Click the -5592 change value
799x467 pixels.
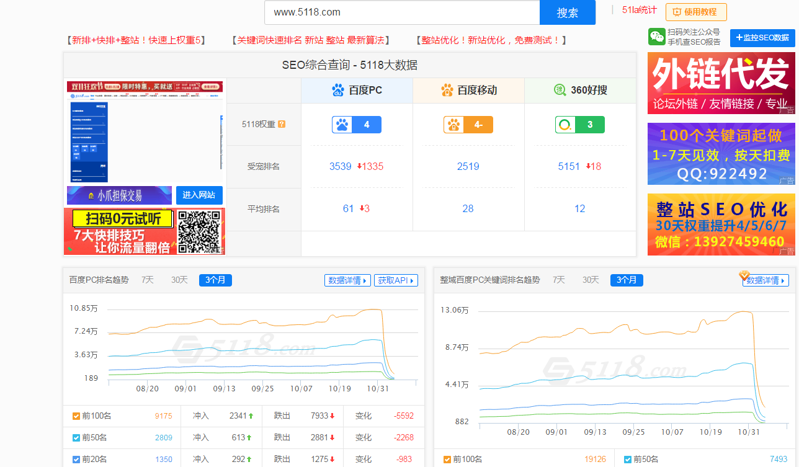(404, 416)
